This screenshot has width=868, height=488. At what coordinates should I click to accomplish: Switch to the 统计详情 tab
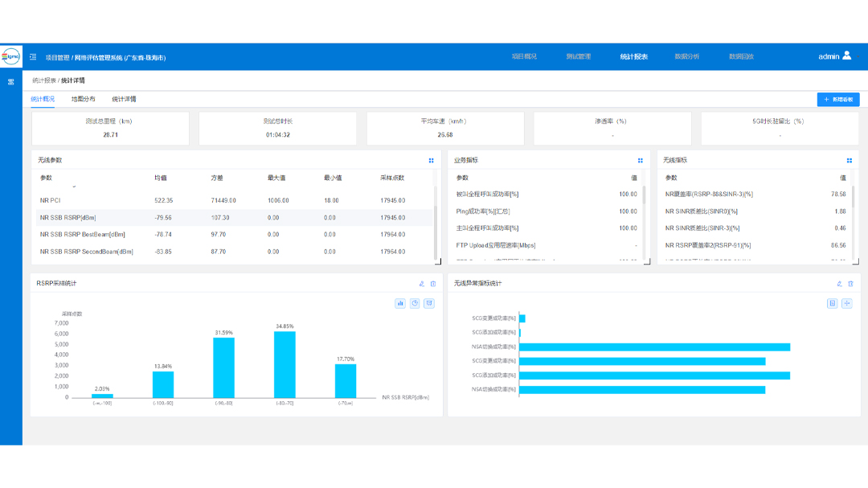pyautogui.click(x=124, y=99)
